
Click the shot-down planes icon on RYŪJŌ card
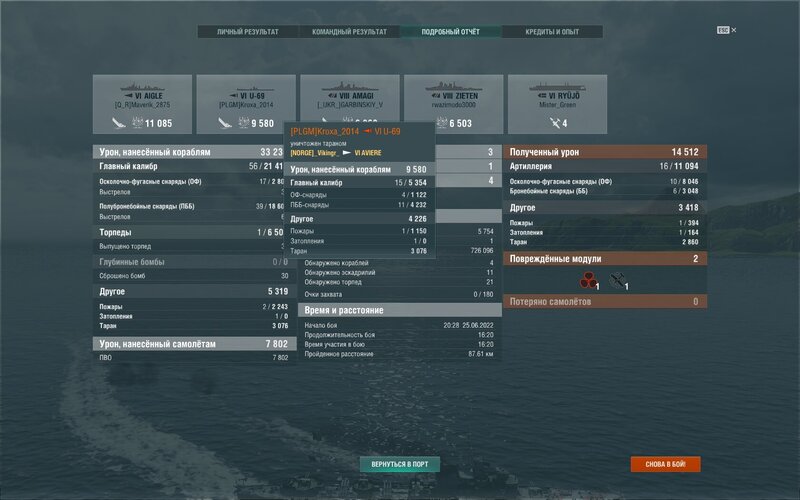click(x=554, y=122)
